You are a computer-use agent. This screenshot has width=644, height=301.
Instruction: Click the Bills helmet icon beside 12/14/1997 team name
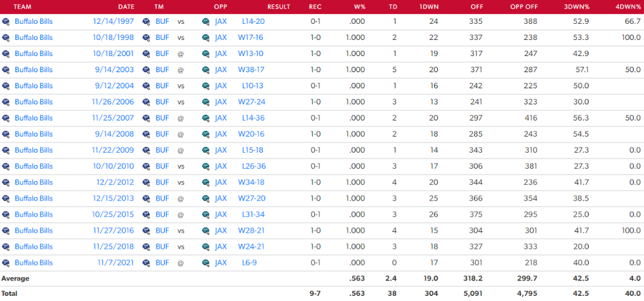5,21
